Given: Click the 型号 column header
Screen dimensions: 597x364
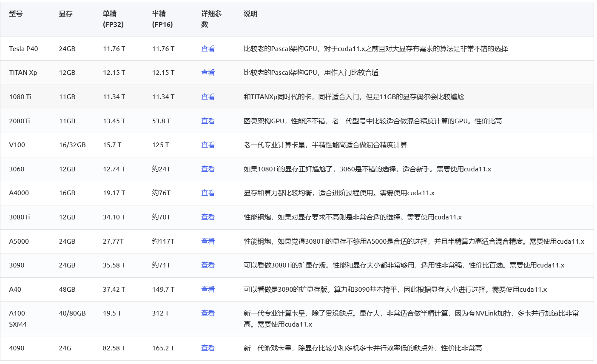Looking at the screenshot, I should [16, 14].
